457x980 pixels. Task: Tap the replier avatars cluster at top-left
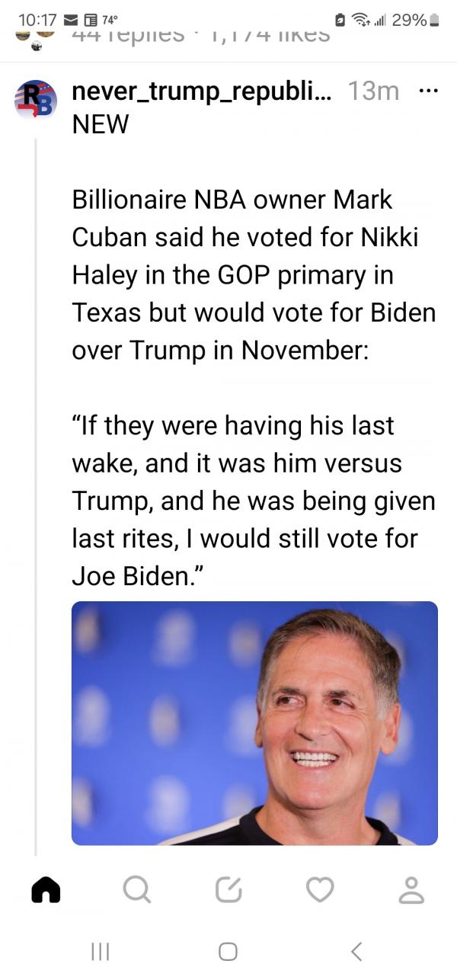point(36,37)
